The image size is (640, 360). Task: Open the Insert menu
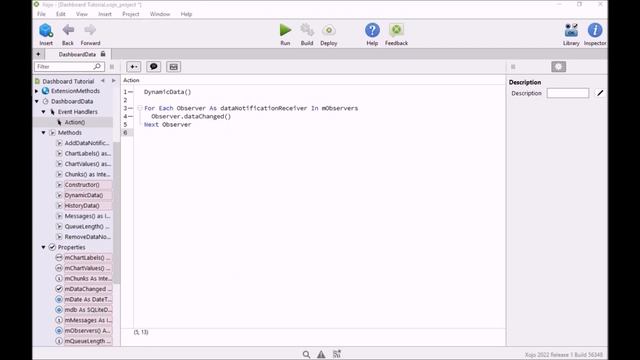105,14
